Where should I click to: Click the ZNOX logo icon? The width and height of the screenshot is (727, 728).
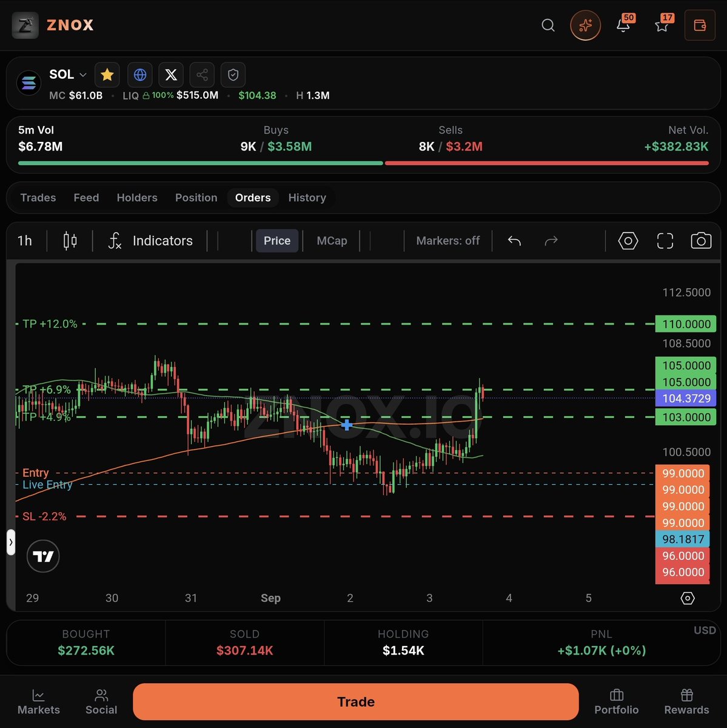(x=25, y=25)
